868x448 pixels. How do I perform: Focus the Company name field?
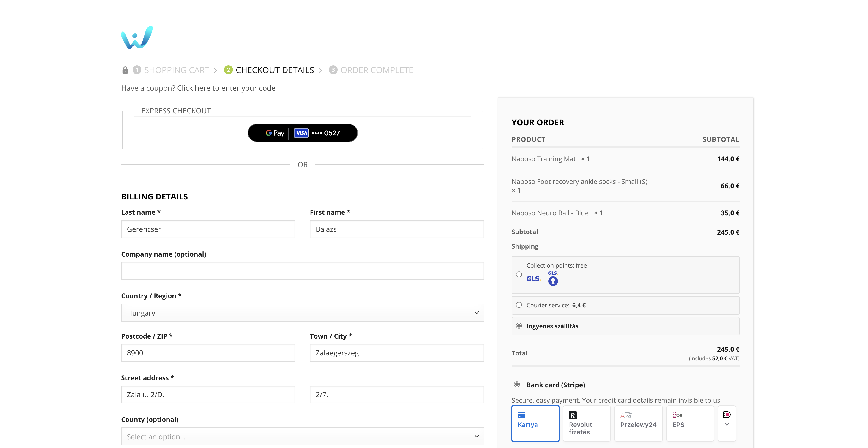(x=302, y=271)
